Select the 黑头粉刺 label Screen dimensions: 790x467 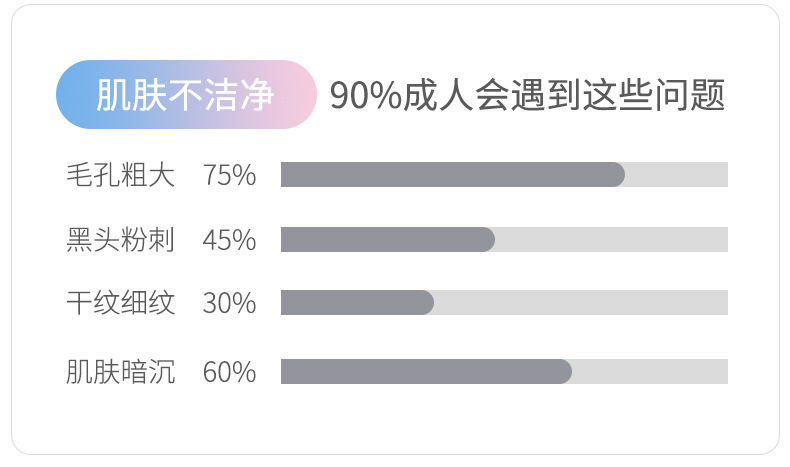coord(120,240)
